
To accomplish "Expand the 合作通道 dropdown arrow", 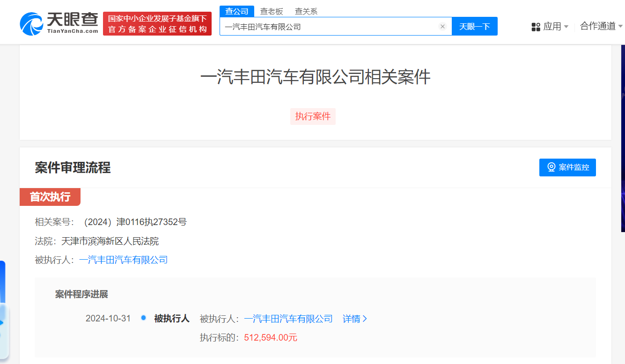I will tap(621, 26).
